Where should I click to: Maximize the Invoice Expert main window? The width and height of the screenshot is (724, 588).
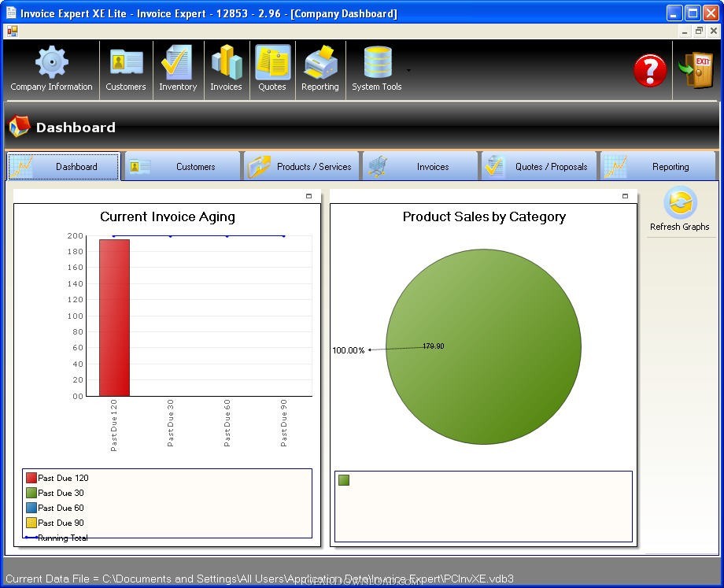693,13
